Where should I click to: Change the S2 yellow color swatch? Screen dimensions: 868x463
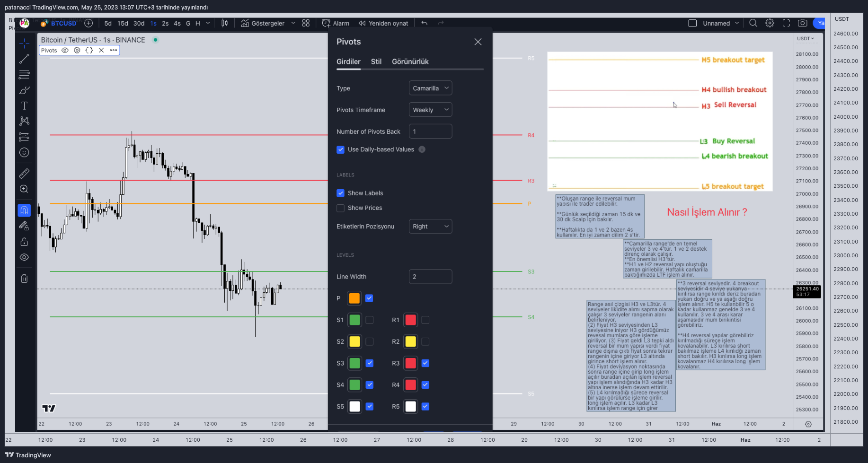click(x=354, y=341)
